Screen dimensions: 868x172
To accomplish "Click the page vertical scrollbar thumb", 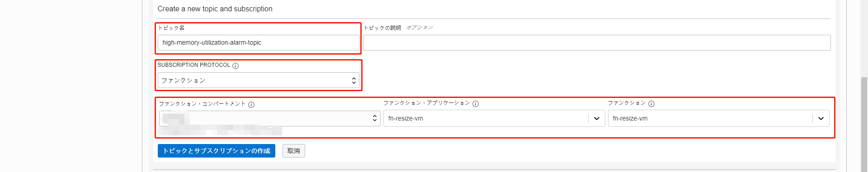I will pyautogui.click(x=864, y=124).
